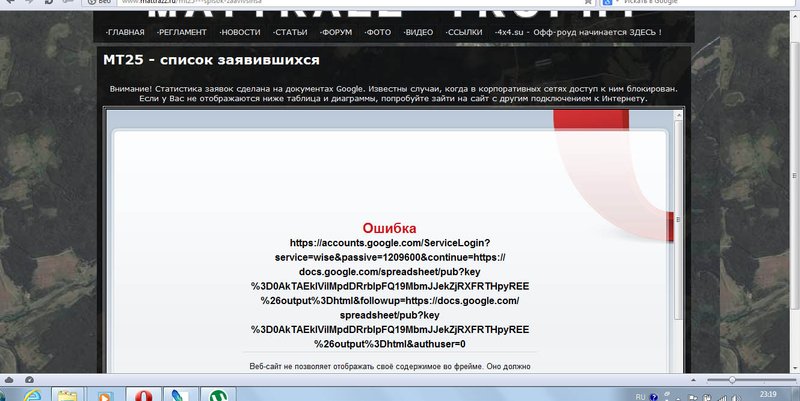Click the RU language indicator in tray

point(640,396)
